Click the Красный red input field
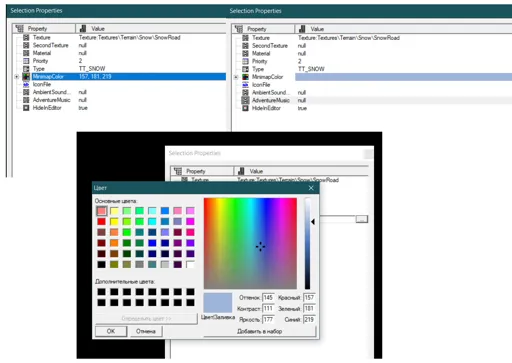This screenshot has width=512, height=363. pyautogui.click(x=309, y=297)
